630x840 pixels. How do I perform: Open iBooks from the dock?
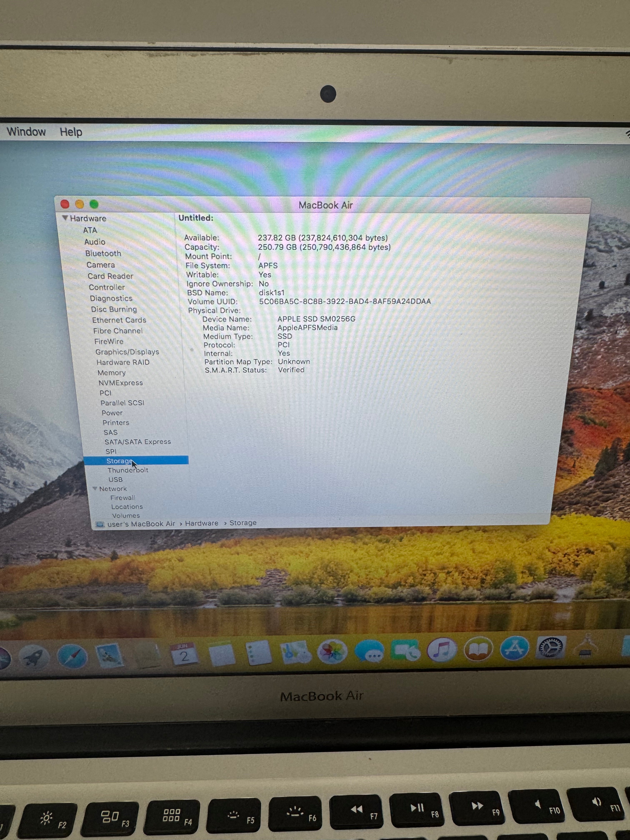[x=478, y=649]
